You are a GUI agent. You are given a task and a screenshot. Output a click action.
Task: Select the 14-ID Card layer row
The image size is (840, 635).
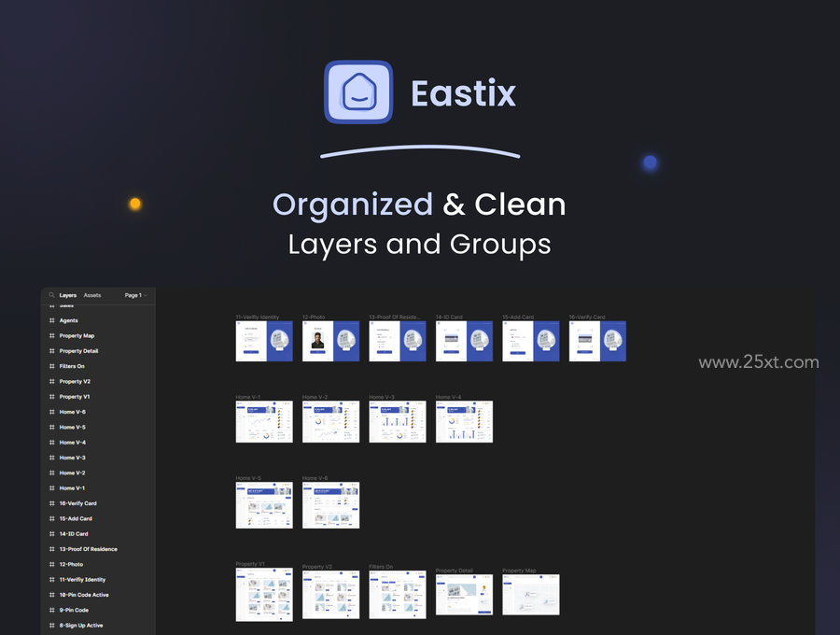pos(99,534)
